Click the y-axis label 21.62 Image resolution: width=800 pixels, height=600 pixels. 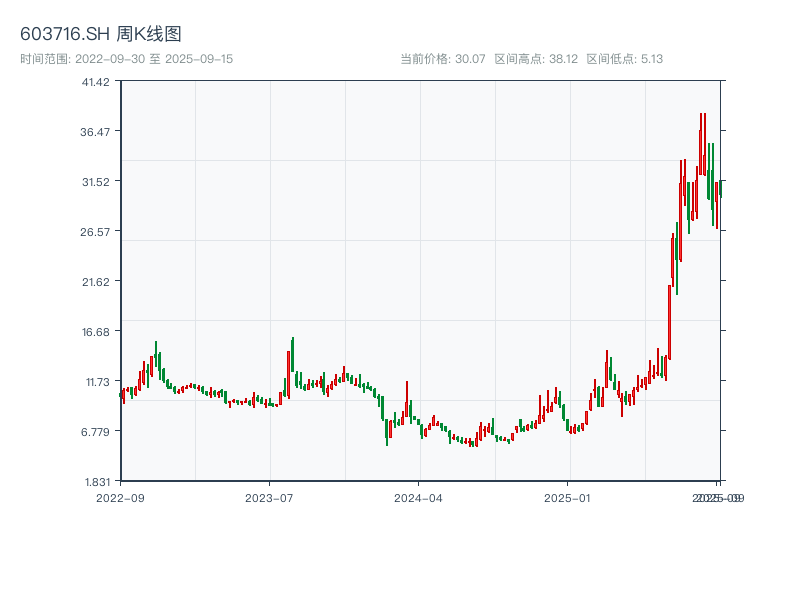95,282
